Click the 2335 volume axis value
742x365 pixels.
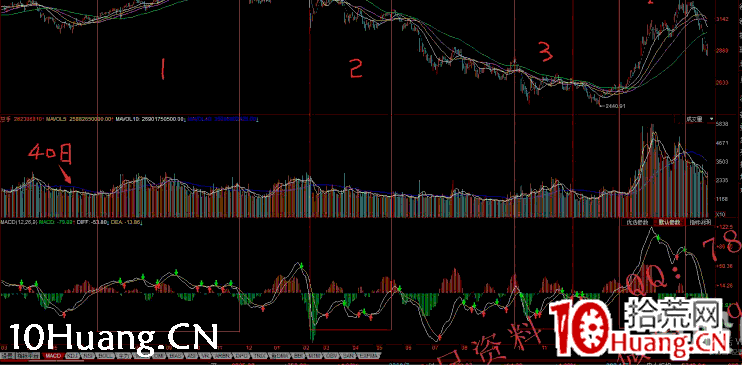point(723,180)
